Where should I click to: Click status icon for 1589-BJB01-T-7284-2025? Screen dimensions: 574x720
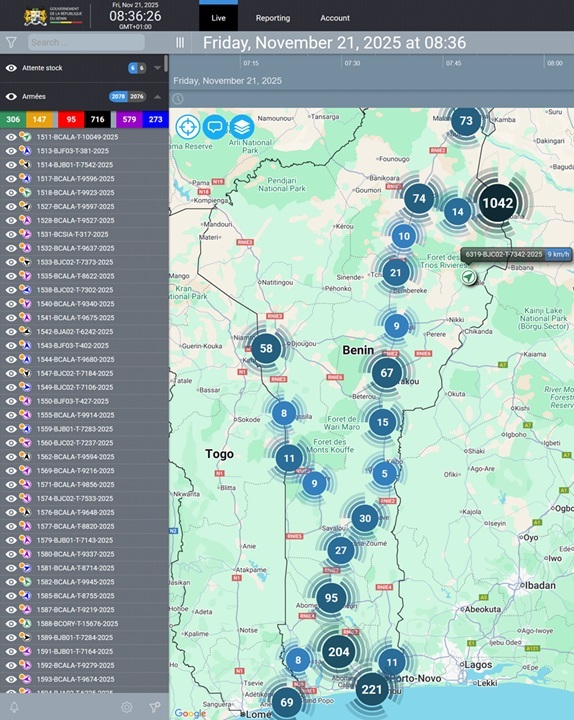25,637
